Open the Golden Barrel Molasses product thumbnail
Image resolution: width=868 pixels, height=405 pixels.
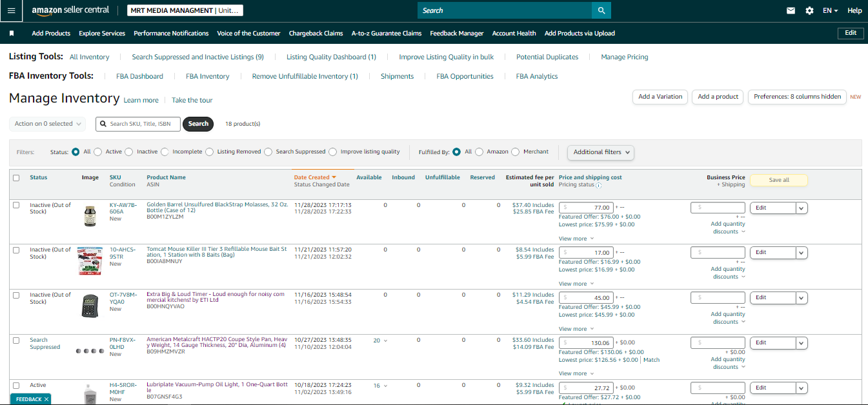90,215
